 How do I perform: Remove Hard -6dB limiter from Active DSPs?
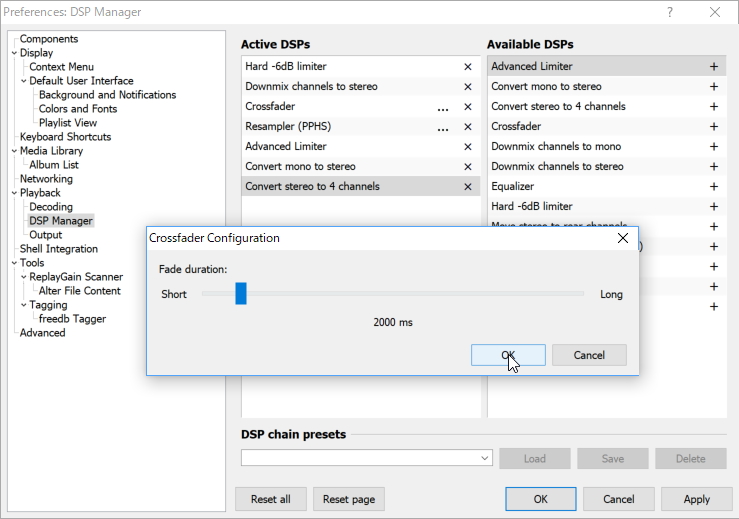click(x=467, y=67)
